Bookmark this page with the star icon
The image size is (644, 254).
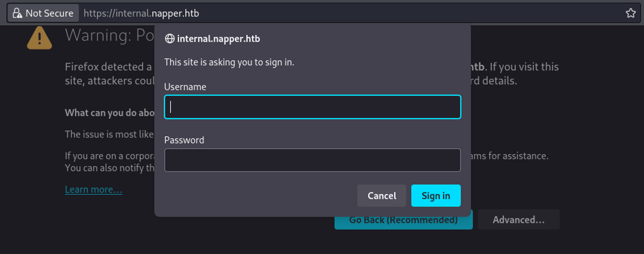[630, 13]
